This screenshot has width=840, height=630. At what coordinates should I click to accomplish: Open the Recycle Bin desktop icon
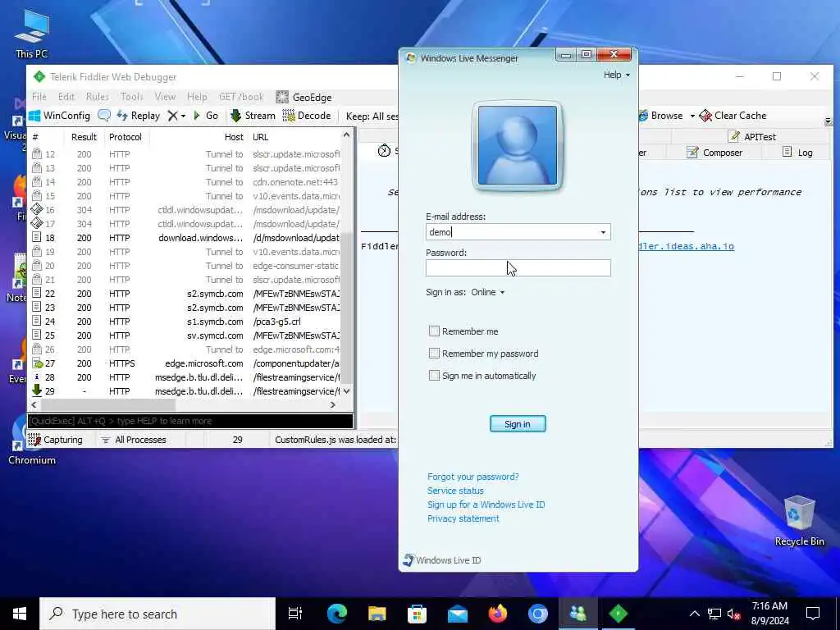799,521
